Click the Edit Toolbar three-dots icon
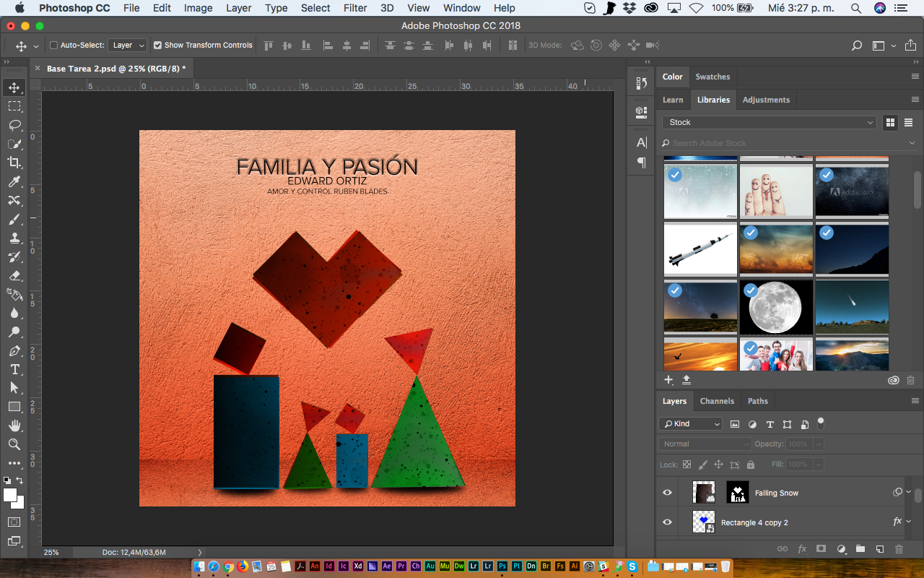 [14, 463]
